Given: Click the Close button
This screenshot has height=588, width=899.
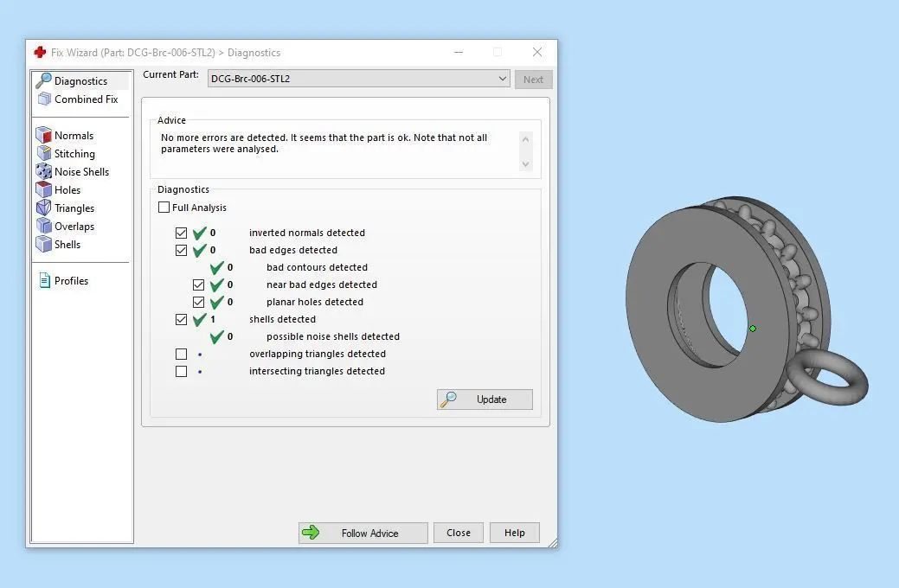Looking at the screenshot, I should (458, 533).
